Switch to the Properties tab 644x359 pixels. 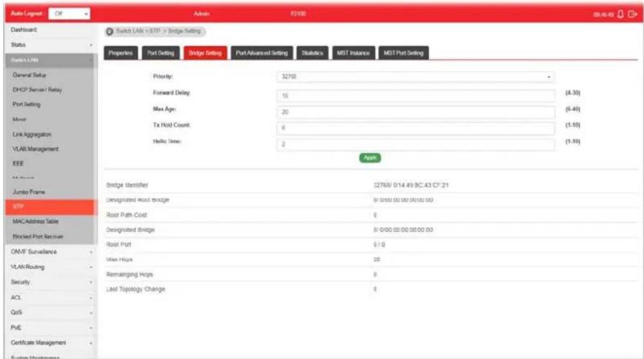click(x=121, y=52)
